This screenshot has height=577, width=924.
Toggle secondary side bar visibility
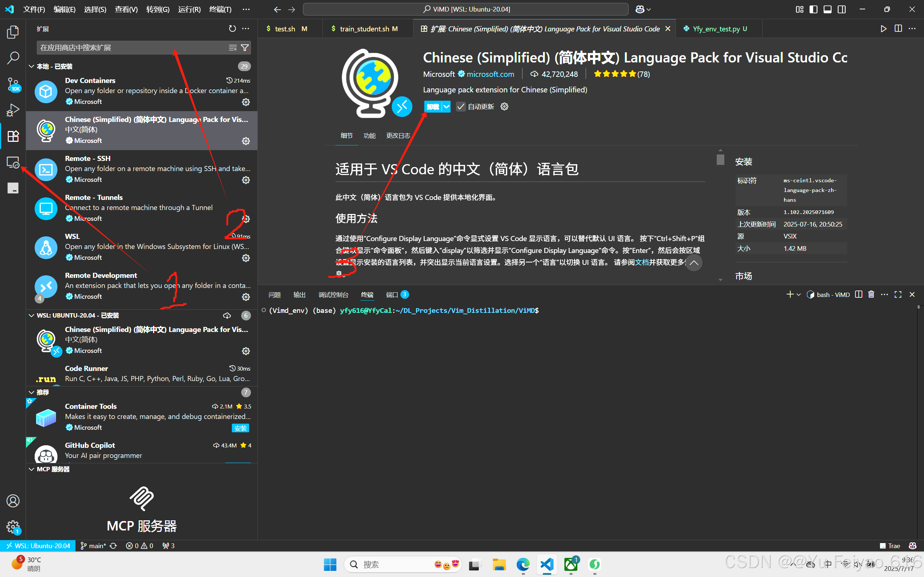pos(842,9)
